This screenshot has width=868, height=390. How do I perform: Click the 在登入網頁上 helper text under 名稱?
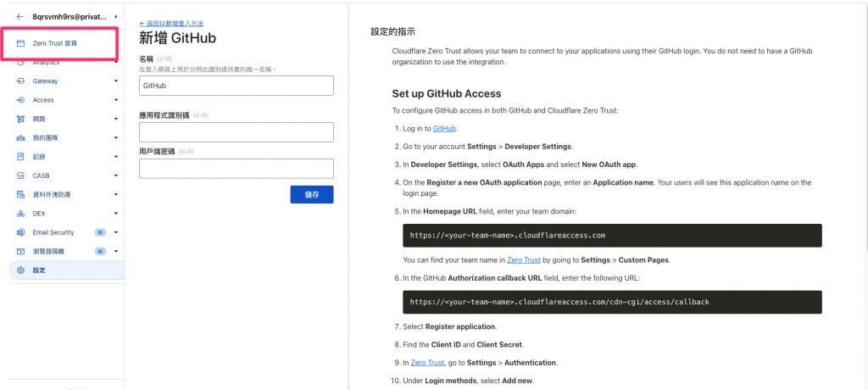tap(208, 70)
